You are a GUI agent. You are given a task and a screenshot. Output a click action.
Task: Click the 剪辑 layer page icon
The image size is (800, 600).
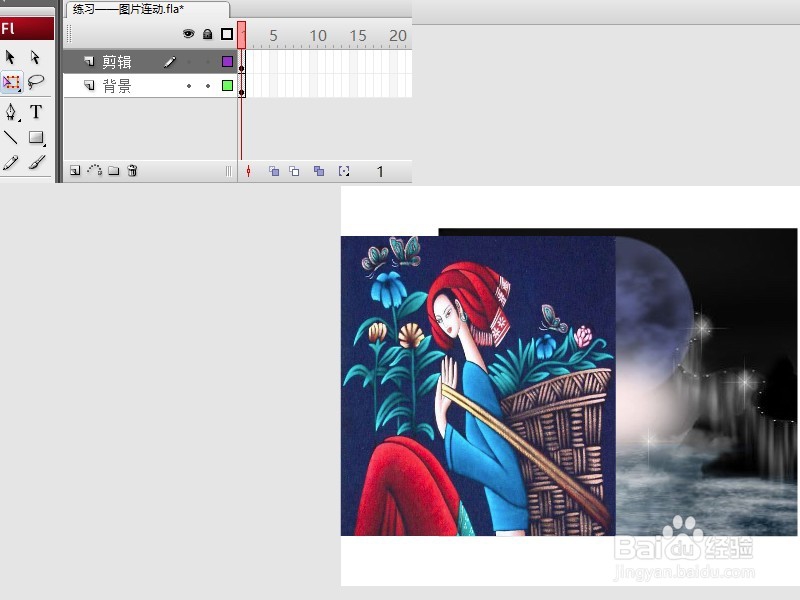tap(89, 61)
